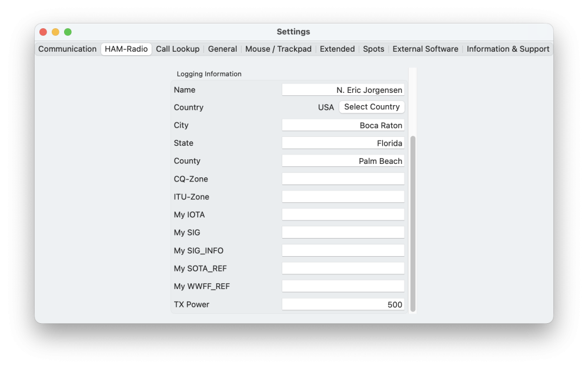This screenshot has height=369, width=588.
Task: Open the Mouse / Trackpad tab
Action: pyautogui.click(x=278, y=49)
